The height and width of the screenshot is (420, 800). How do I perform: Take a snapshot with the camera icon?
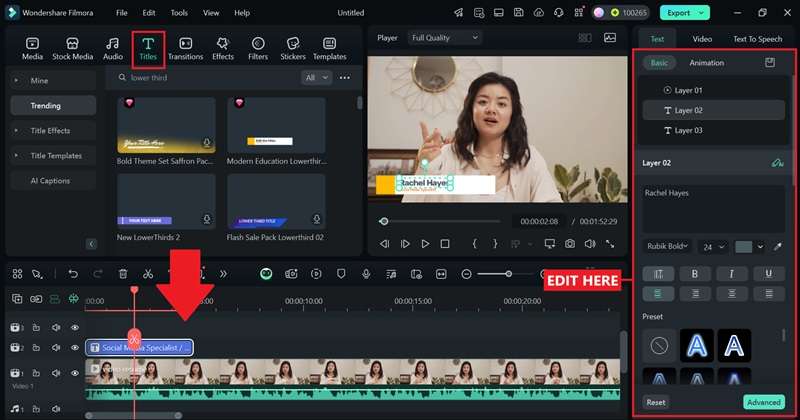tap(570, 244)
